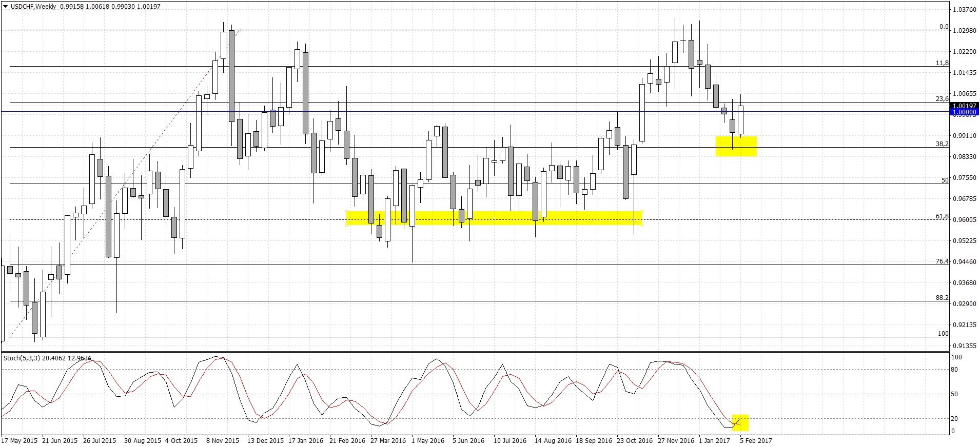Click the 1.01435 price axis value
Image resolution: width=980 pixels, height=447 pixels.
(x=965, y=72)
